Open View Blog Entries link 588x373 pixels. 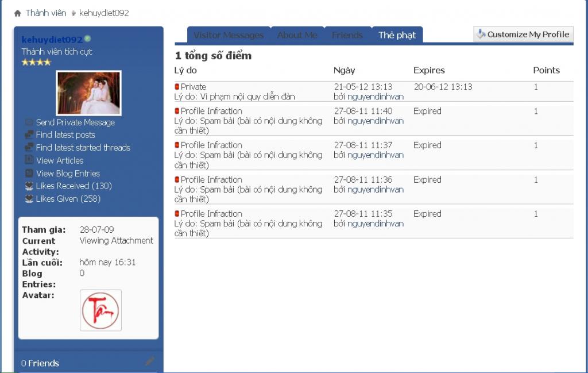68,174
